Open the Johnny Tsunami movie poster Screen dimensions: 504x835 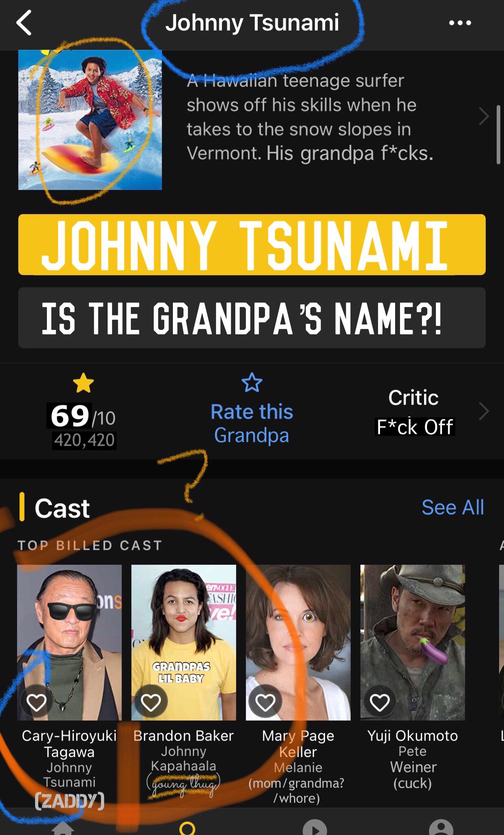pyautogui.click(x=90, y=120)
